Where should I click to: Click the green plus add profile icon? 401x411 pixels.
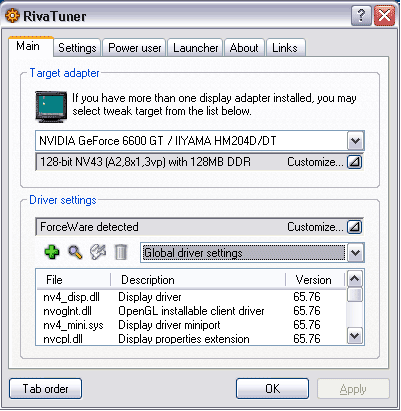[52, 252]
